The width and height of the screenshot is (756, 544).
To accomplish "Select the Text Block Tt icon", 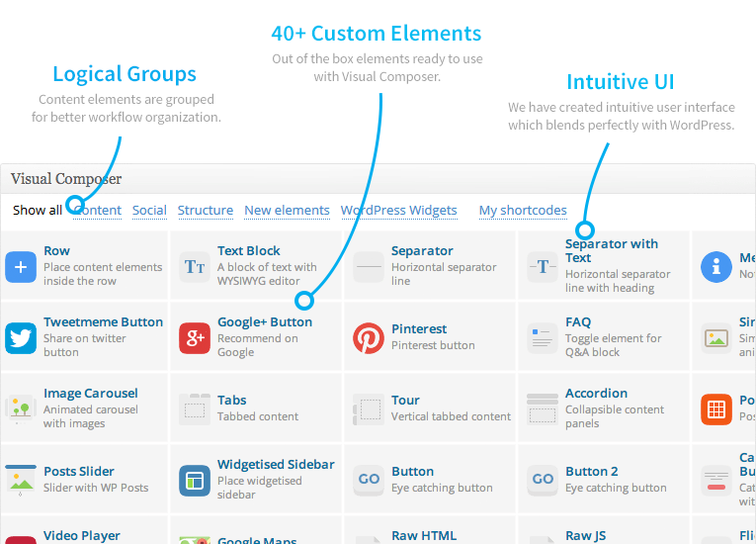I will [x=195, y=267].
